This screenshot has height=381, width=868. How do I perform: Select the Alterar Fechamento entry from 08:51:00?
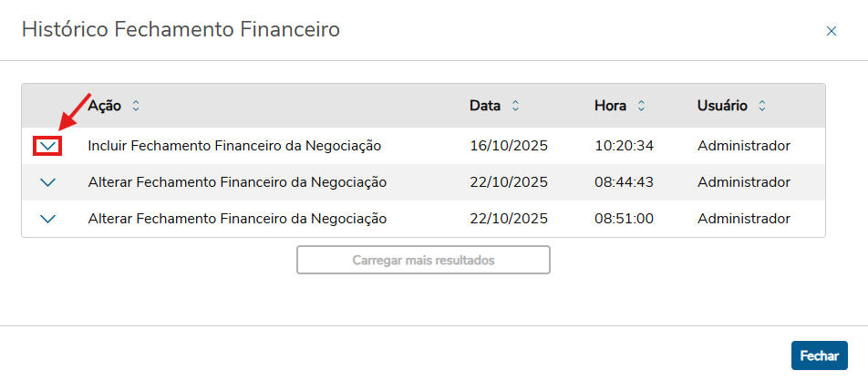click(237, 219)
